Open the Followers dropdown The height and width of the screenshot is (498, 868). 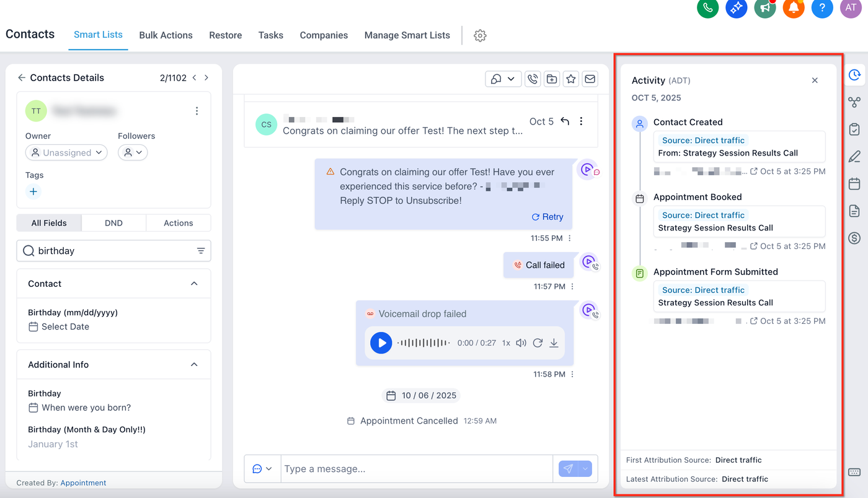click(133, 152)
